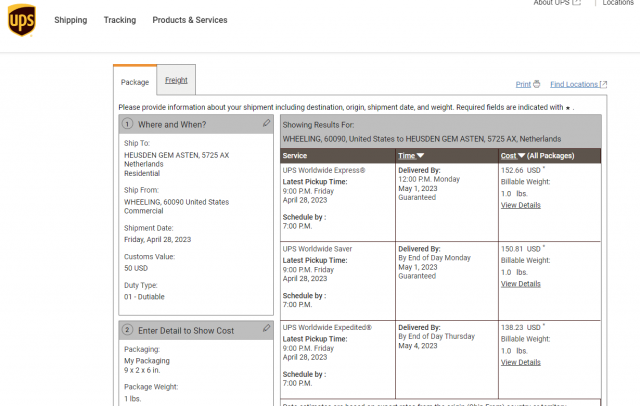Click the Ship To address HEUSDEN GEM ASTEN
The height and width of the screenshot is (406, 640).
[176, 155]
